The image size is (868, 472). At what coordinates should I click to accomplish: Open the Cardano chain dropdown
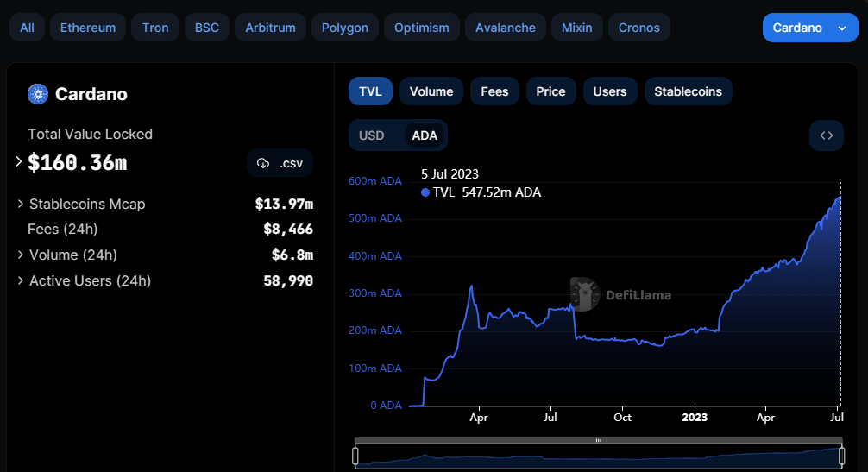click(810, 28)
